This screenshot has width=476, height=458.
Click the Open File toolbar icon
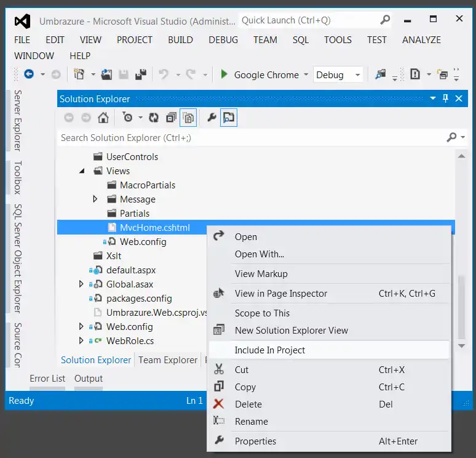point(106,74)
